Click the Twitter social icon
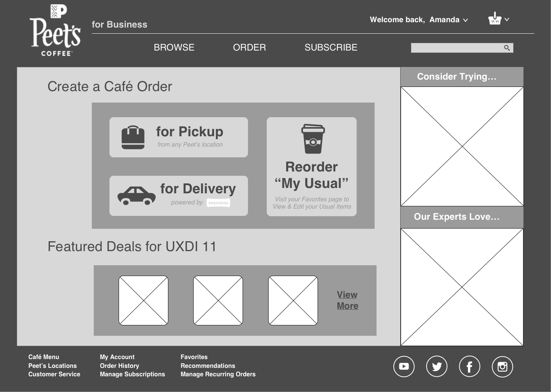 (437, 366)
